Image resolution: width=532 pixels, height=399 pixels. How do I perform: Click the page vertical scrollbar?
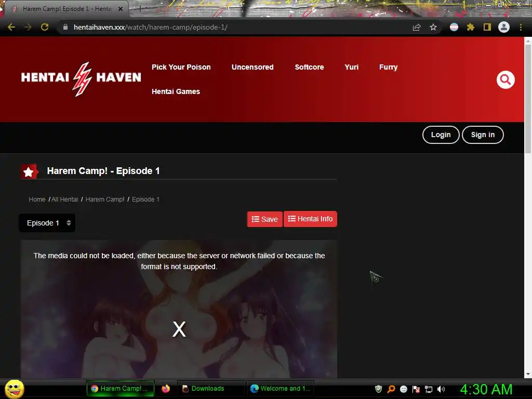coord(528,98)
